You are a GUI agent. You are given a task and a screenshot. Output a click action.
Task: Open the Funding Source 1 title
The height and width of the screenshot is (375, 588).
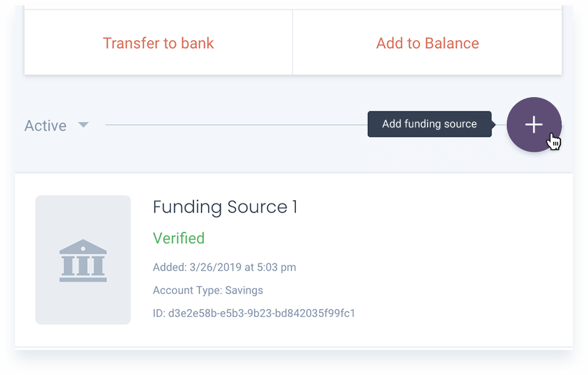(225, 207)
